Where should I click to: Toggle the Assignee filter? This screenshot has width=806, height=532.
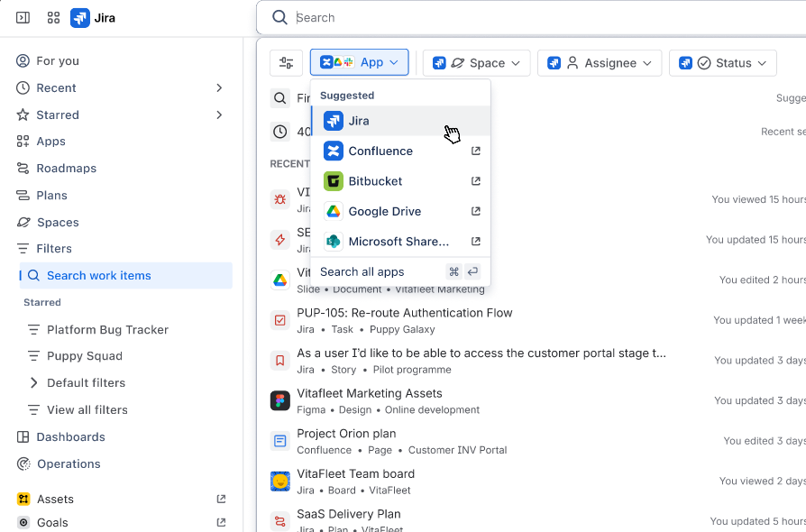[x=600, y=63]
